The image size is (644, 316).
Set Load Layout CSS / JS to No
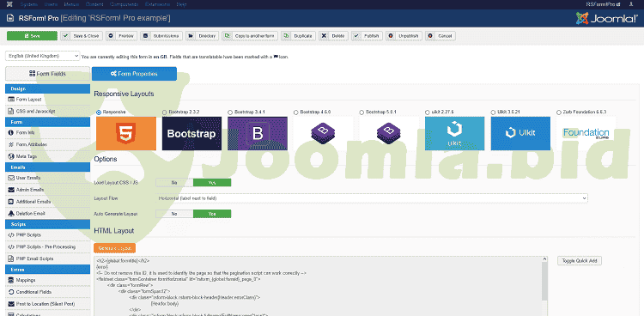pyautogui.click(x=174, y=182)
